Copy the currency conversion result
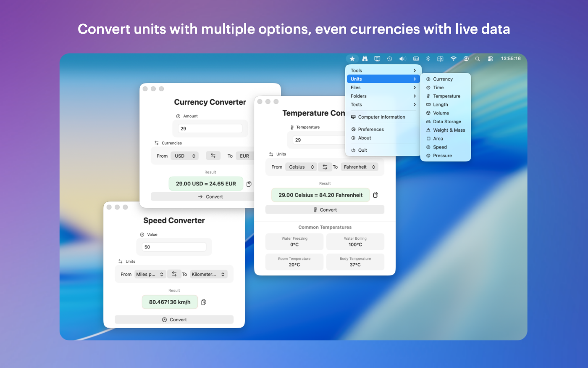This screenshot has width=588, height=368. (249, 184)
